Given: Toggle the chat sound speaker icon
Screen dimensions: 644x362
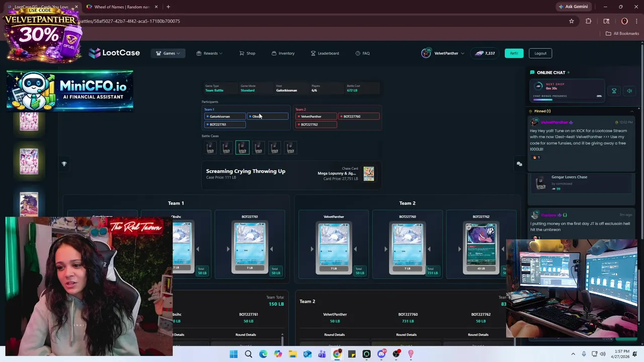Looking at the screenshot, I should click(629, 91).
